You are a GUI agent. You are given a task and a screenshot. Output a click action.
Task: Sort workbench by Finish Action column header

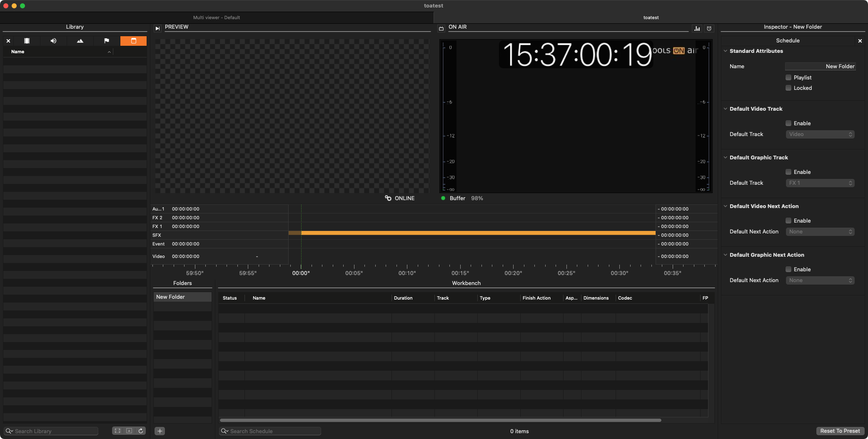(x=536, y=298)
